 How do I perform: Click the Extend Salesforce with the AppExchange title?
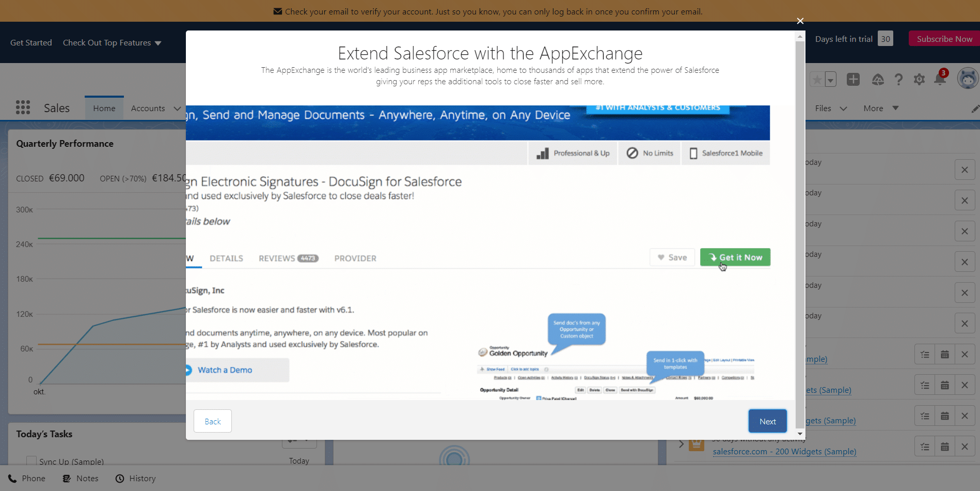pyautogui.click(x=490, y=53)
